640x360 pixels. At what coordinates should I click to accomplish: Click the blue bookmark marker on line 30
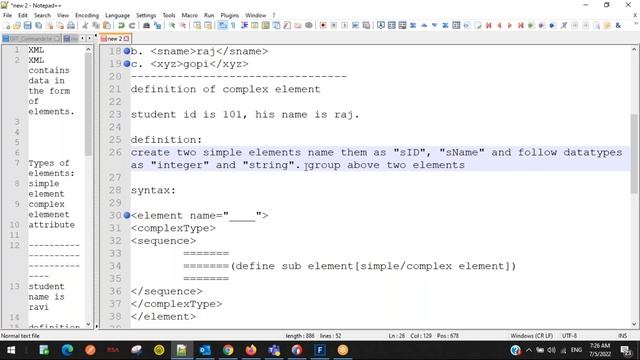tap(127, 215)
